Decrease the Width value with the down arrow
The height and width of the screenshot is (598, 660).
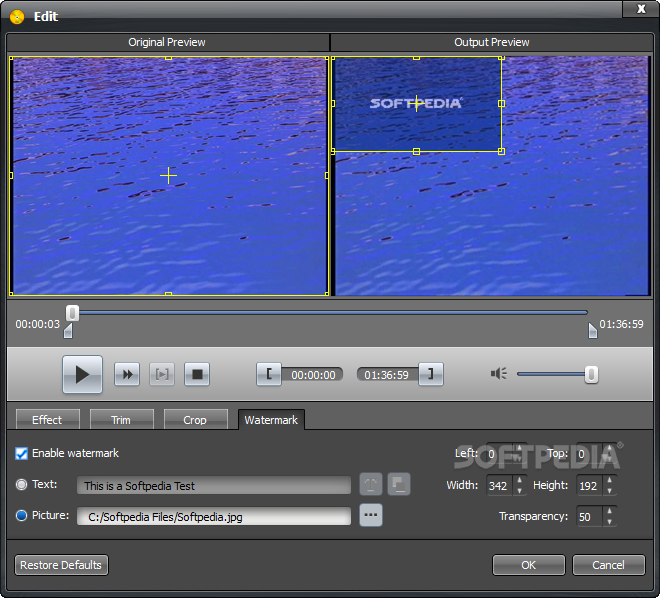pyautogui.click(x=519, y=491)
